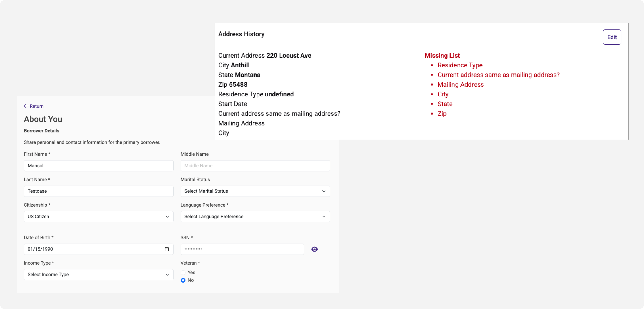Screen dimensions: 644x309
Task: Click the Return link
Action: coord(37,106)
